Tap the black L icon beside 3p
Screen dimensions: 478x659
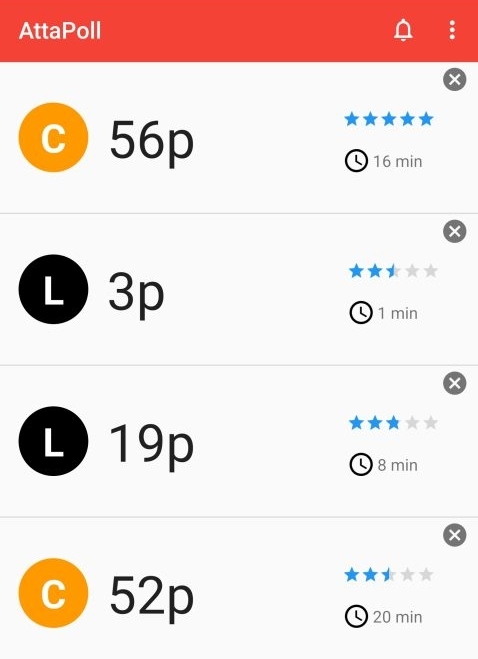53,289
